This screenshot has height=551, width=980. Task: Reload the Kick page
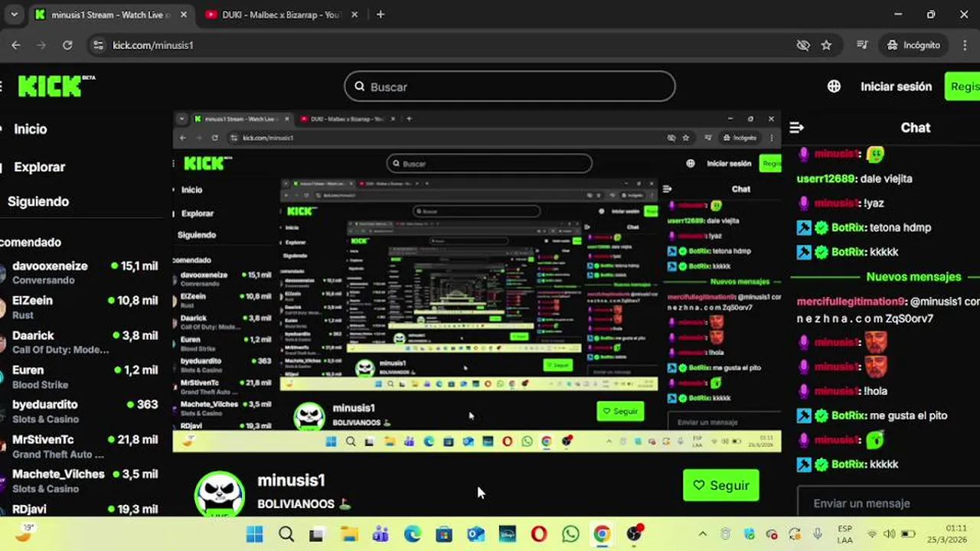pos(67,45)
